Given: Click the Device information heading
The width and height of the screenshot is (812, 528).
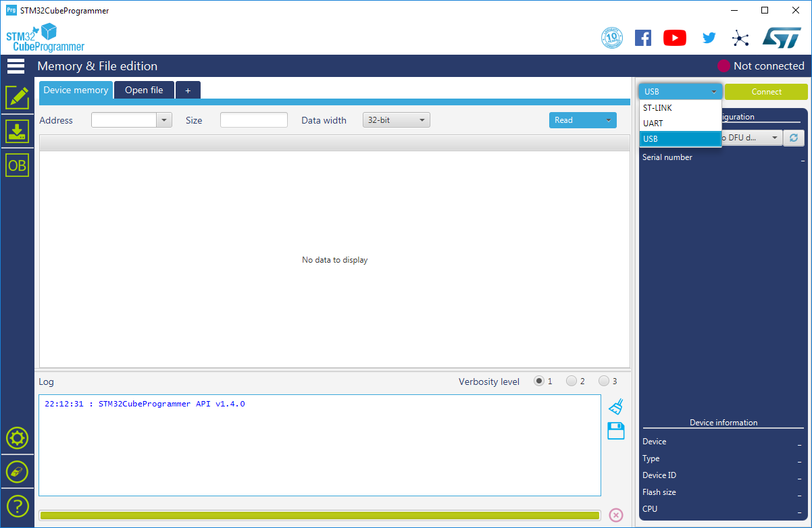Looking at the screenshot, I should 724,423.
